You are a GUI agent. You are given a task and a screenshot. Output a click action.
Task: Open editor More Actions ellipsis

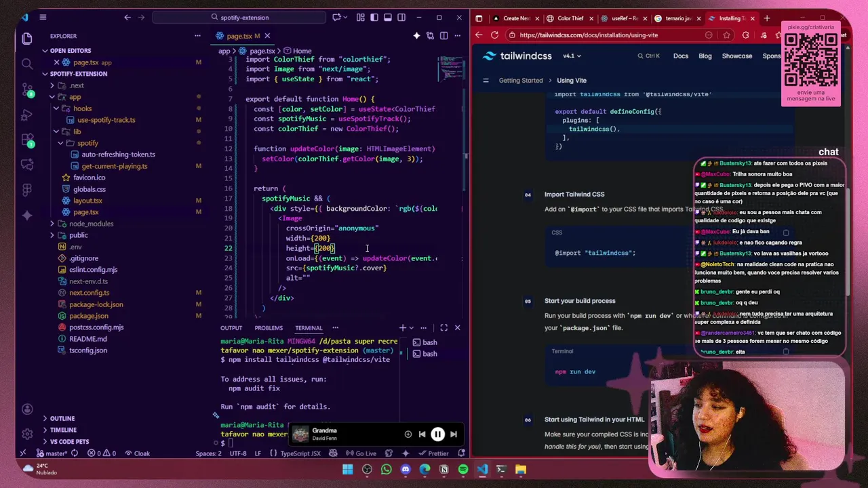457,36
